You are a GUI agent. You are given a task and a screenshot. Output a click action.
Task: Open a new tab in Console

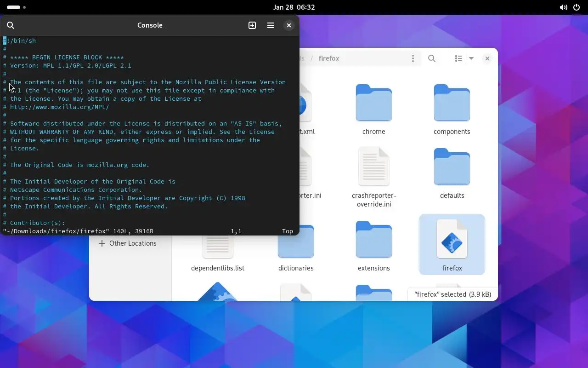point(252,25)
